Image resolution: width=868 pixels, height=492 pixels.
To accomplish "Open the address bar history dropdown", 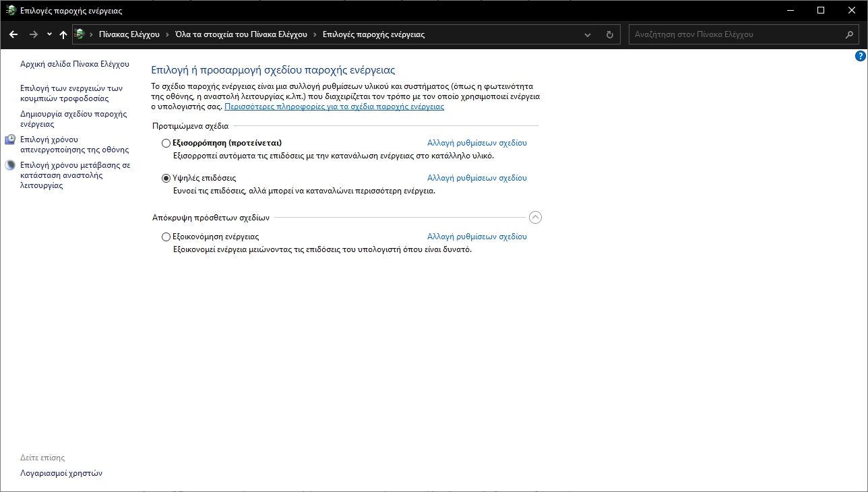I will (x=588, y=34).
